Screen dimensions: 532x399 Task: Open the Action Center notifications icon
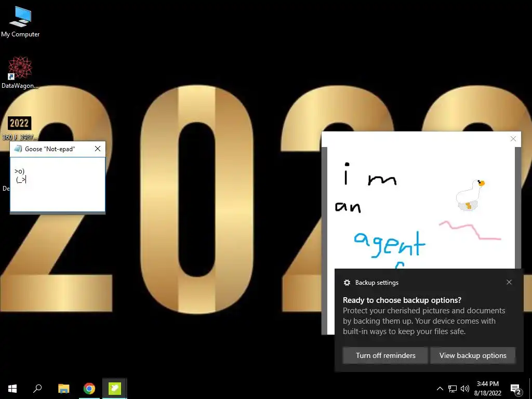click(516, 389)
